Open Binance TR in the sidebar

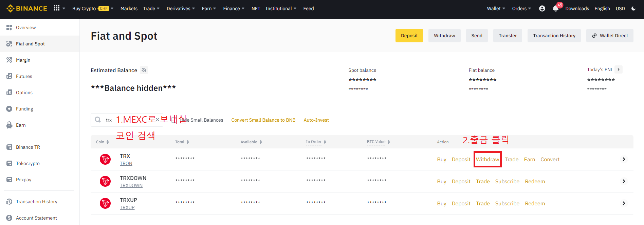coord(40,147)
